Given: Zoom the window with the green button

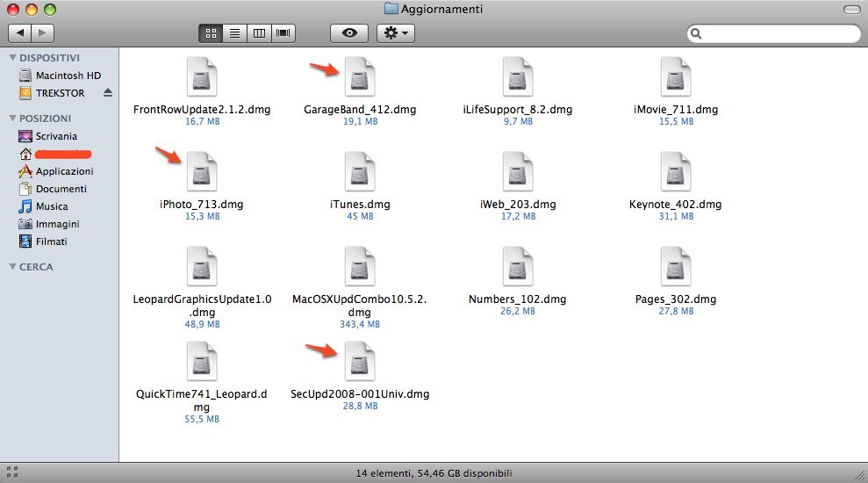Looking at the screenshot, I should [x=50, y=10].
